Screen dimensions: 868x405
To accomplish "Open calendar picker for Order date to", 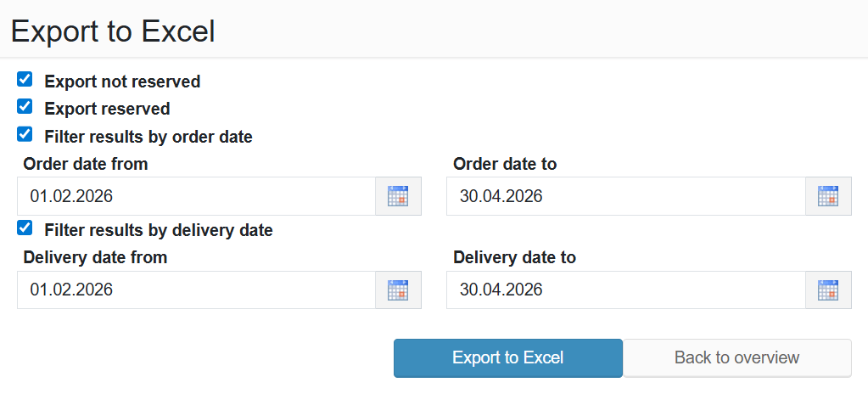I will click(828, 196).
